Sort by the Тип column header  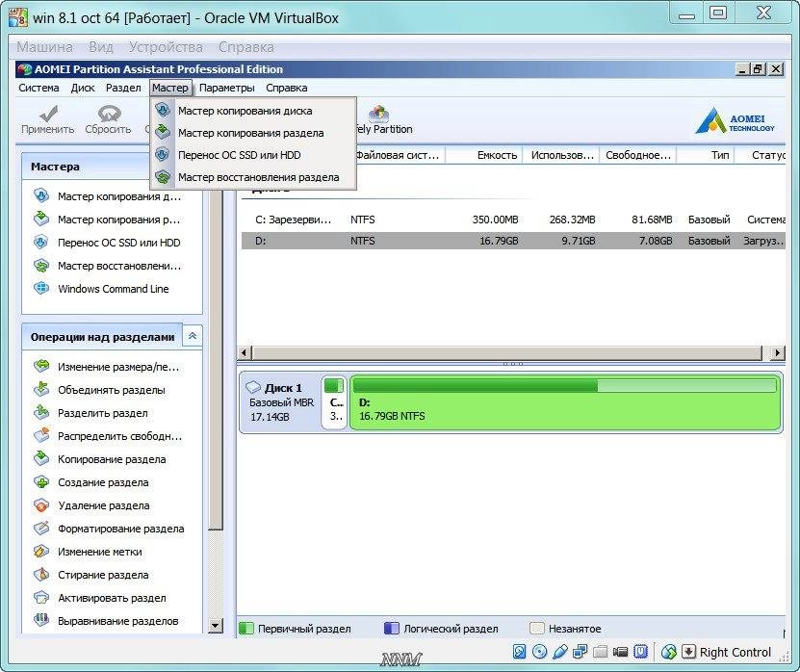click(706, 155)
